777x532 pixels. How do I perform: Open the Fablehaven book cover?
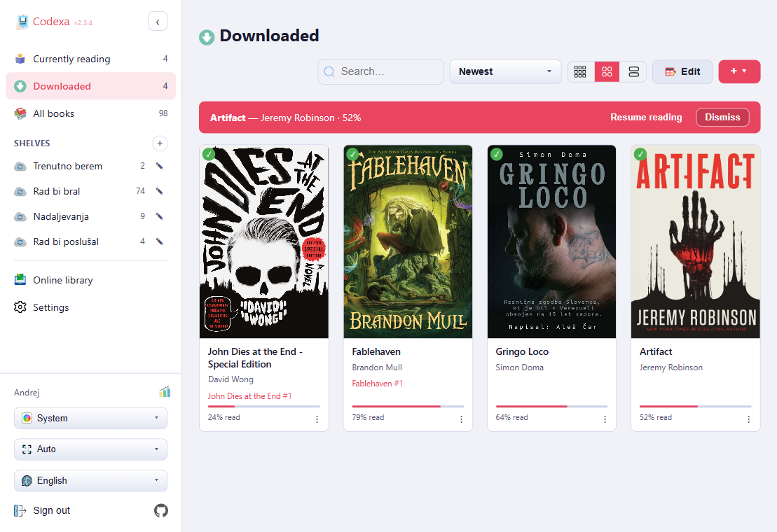click(408, 241)
